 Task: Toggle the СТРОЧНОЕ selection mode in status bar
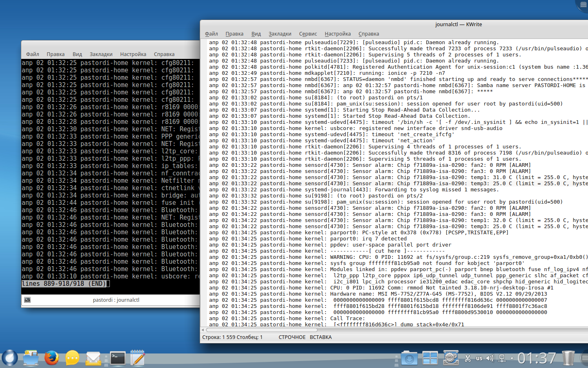292,337
